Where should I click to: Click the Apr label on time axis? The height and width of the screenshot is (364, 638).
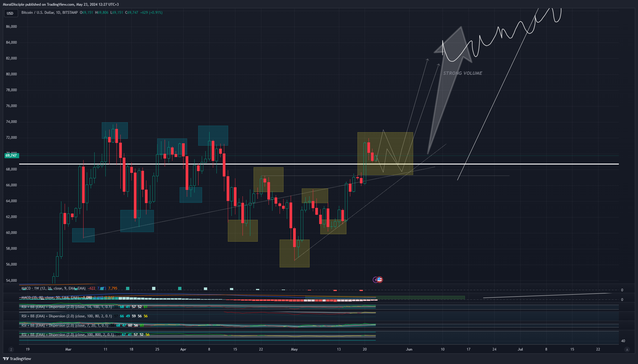(x=183, y=349)
